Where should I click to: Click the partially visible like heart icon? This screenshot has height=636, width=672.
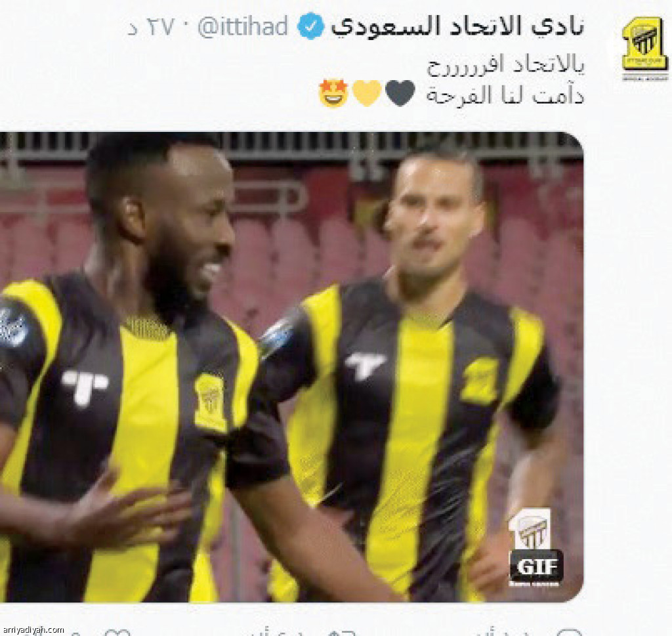pos(117,631)
